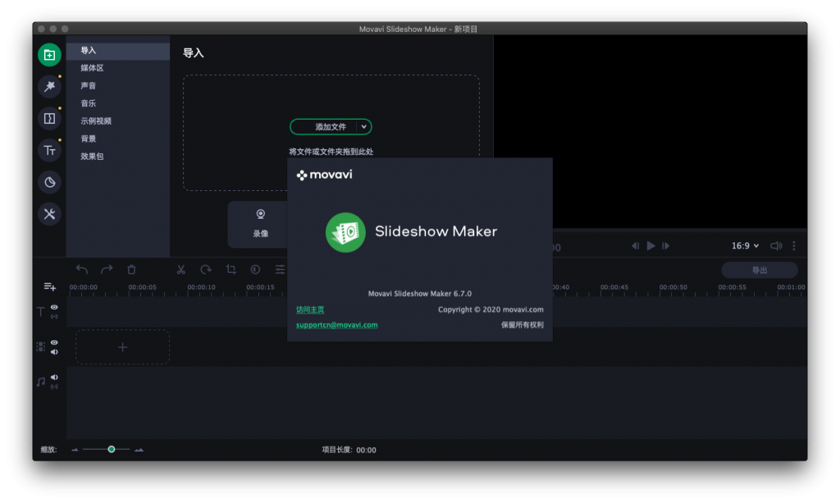
Task: Click the supportcn@movavi.com email link
Action: (336, 325)
